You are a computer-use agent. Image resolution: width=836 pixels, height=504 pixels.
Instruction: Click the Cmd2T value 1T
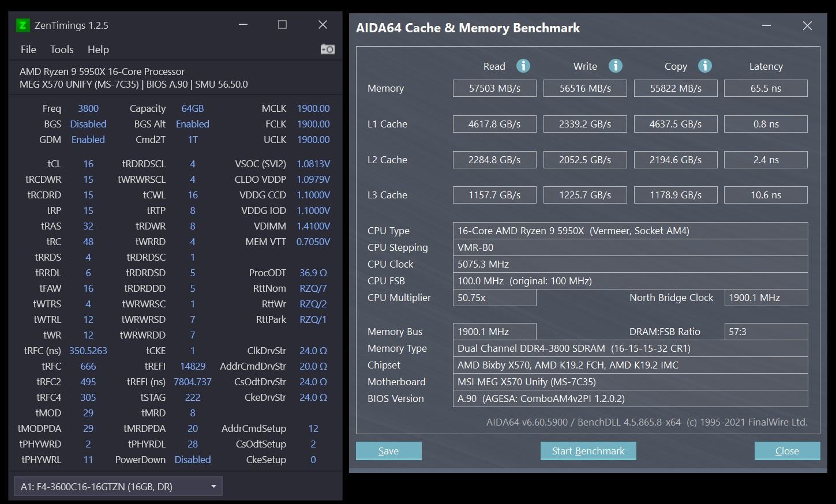click(193, 140)
